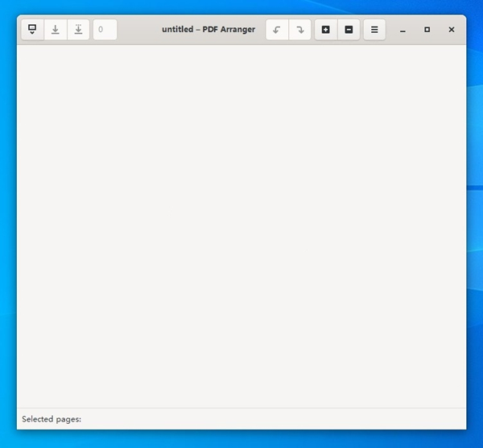Zoom out using the minus icon
483x448 pixels.
[x=349, y=30]
